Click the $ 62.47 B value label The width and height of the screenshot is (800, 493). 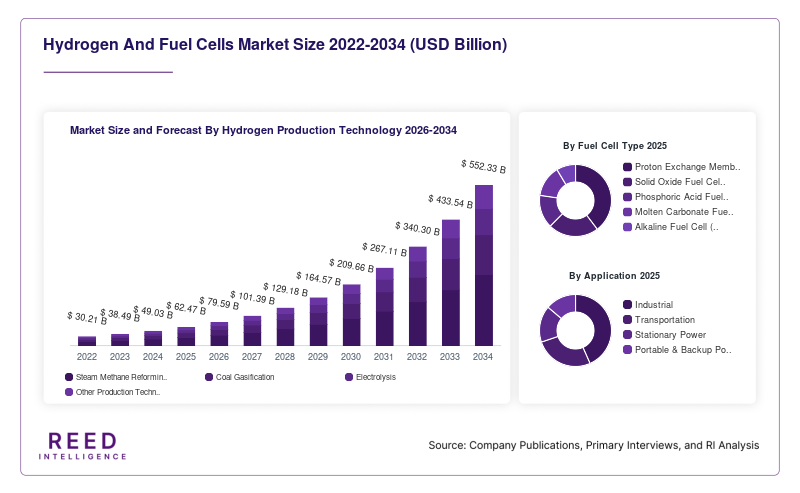[x=186, y=308]
